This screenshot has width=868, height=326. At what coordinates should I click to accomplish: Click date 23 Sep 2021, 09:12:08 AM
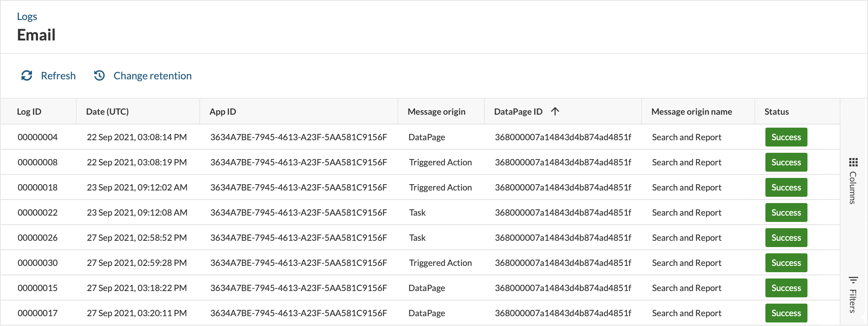[x=137, y=212]
